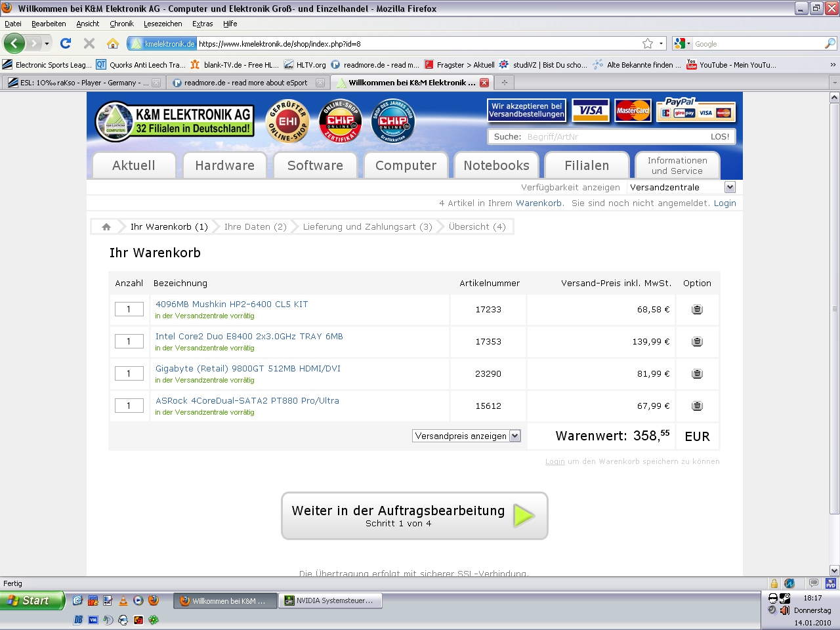Open back/forward history dropdown arrow

click(47, 43)
